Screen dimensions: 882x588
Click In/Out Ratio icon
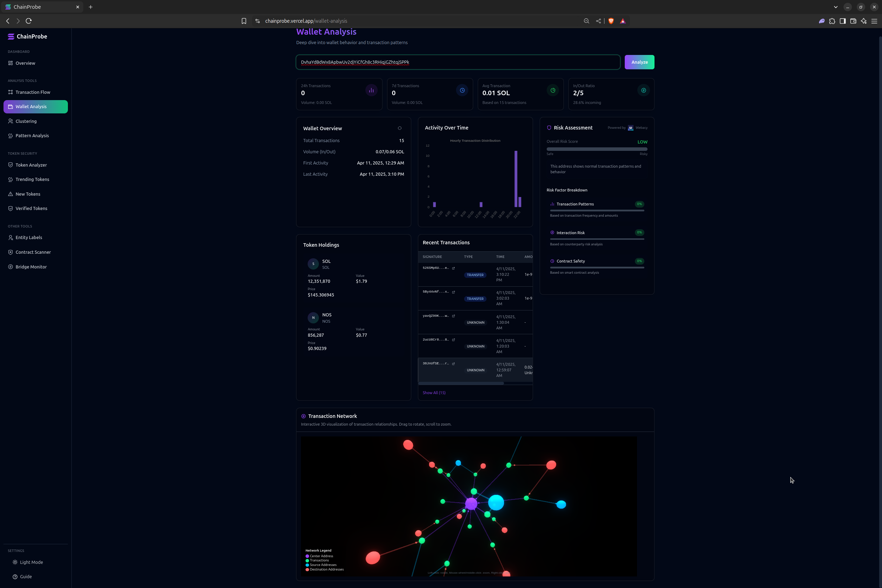click(644, 90)
